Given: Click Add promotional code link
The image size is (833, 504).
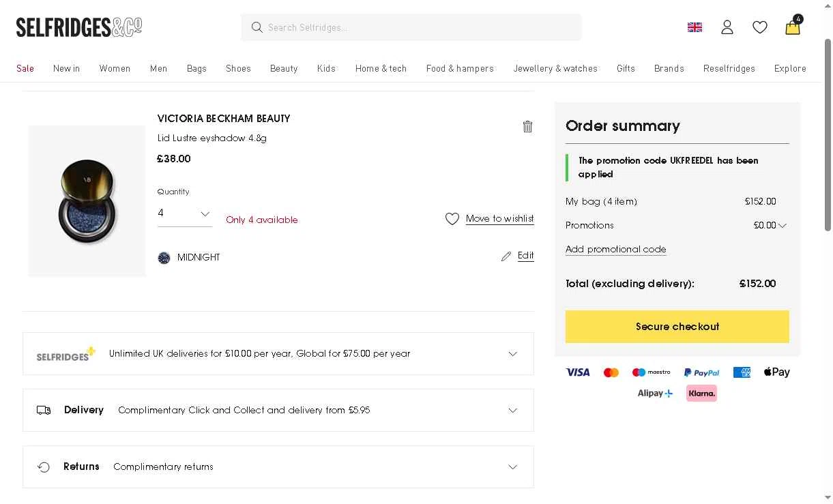Looking at the screenshot, I should (x=616, y=250).
